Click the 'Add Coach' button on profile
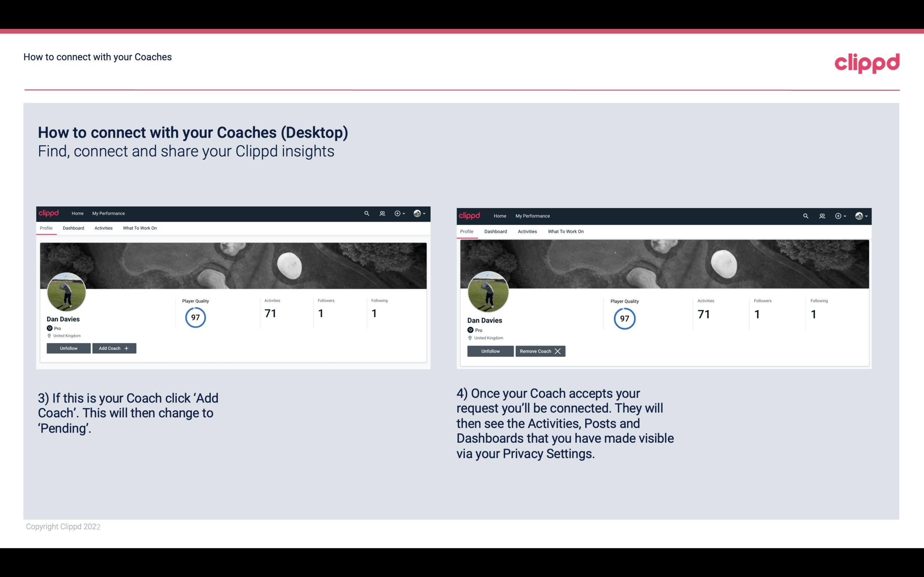Screen dimensions: 924x577 113,348
